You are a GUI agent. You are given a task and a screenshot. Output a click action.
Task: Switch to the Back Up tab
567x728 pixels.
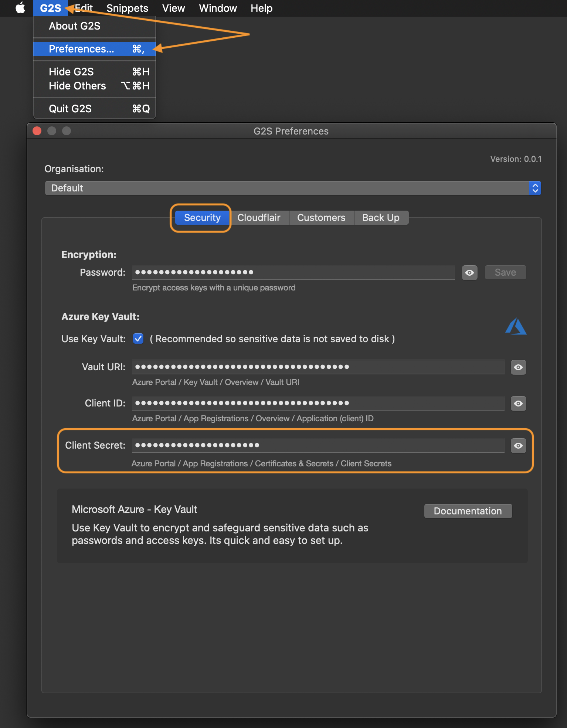tap(381, 218)
